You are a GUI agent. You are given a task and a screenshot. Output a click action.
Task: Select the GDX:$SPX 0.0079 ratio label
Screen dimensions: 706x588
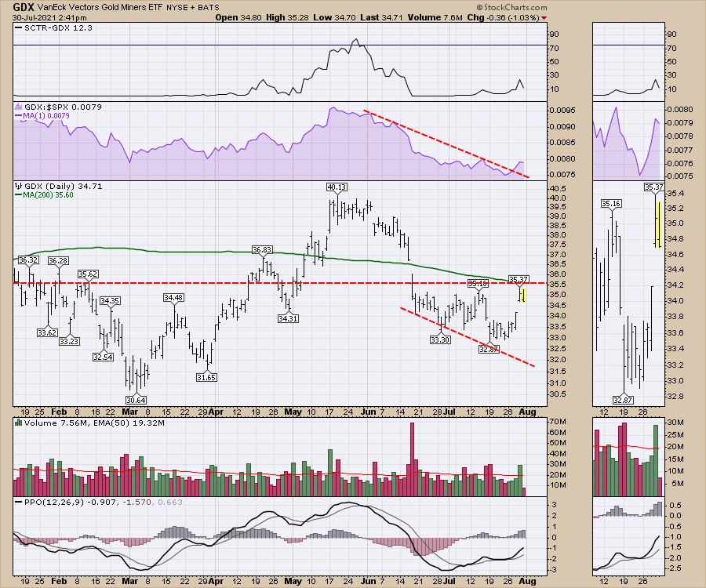[x=57, y=107]
